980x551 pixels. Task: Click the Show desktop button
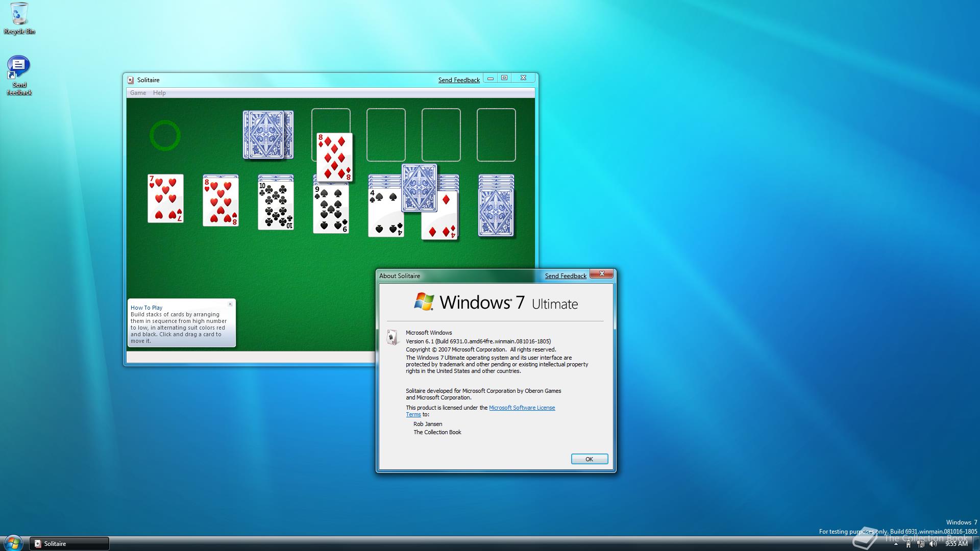pyautogui.click(x=976, y=544)
